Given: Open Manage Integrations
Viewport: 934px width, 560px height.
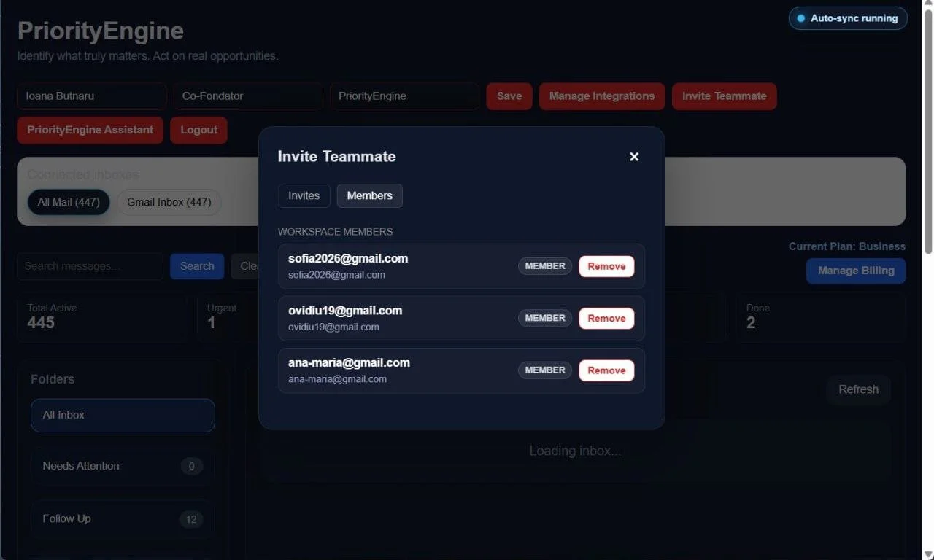Looking at the screenshot, I should (602, 96).
